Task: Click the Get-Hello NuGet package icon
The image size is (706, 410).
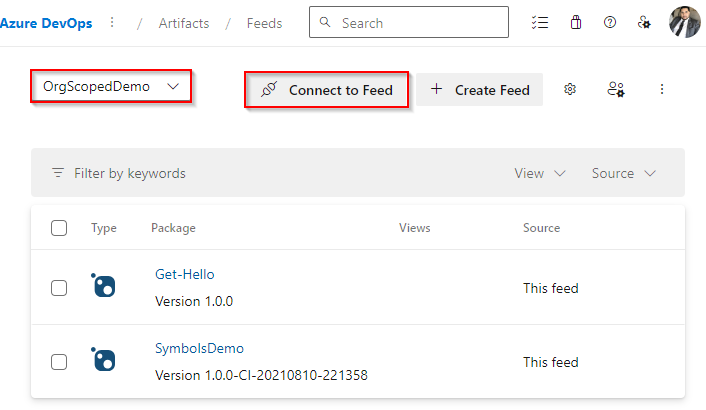Action: (103, 286)
